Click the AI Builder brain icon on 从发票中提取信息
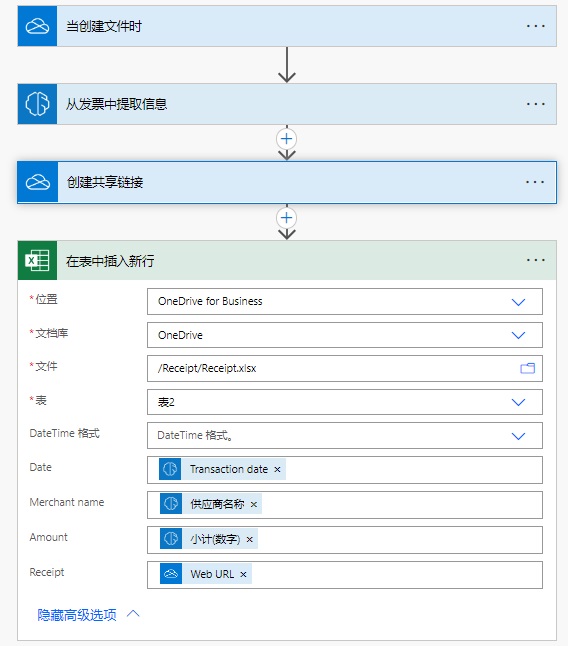 coord(37,104)
